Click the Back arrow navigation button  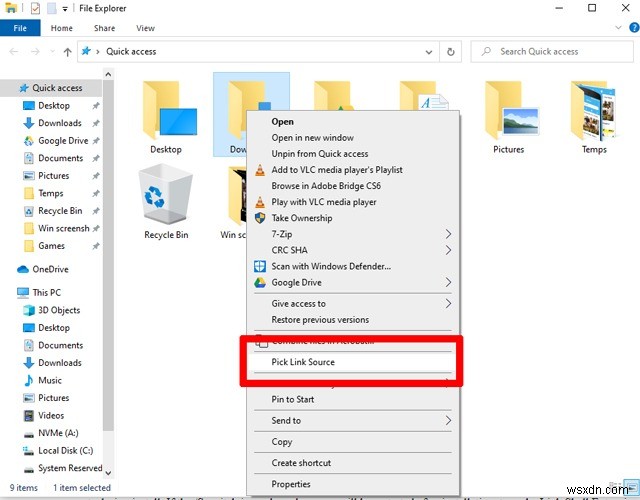(x=14, y=51)
